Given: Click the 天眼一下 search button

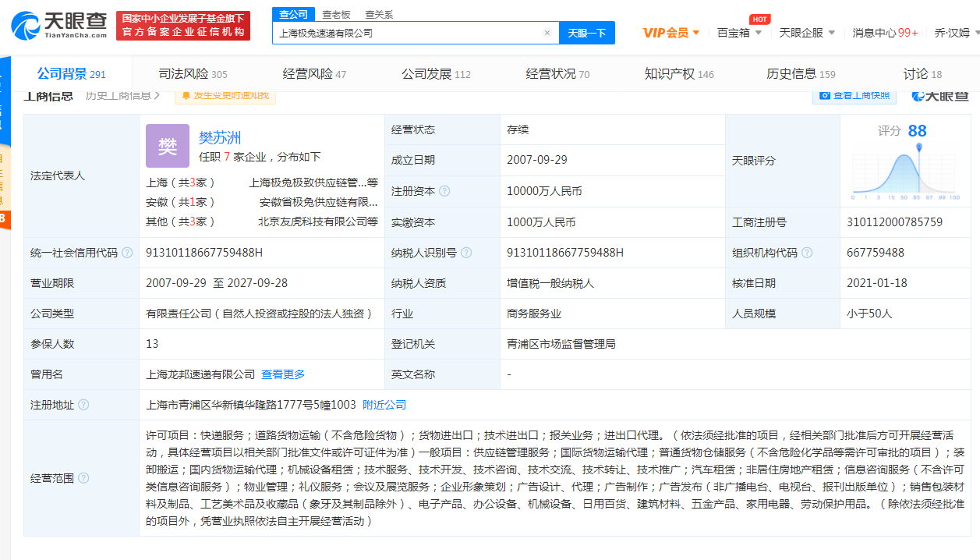Looking at the screenshot, I should 587,33.
